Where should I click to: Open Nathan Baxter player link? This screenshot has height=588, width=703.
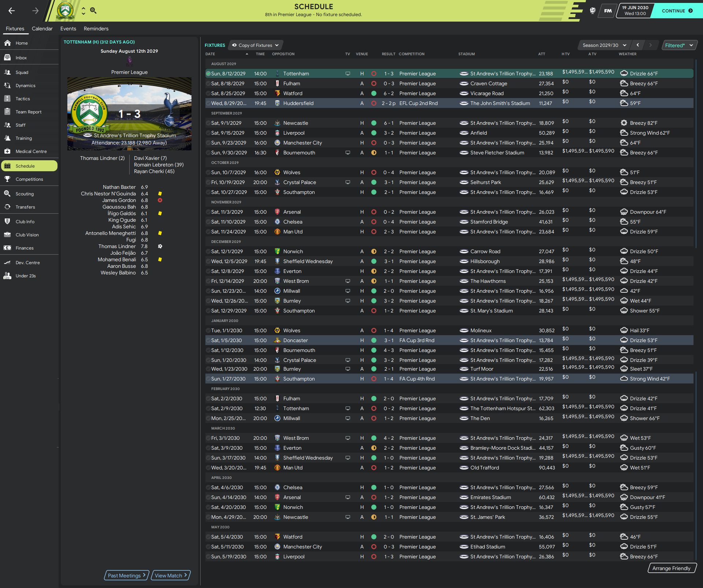click(119, 187)
